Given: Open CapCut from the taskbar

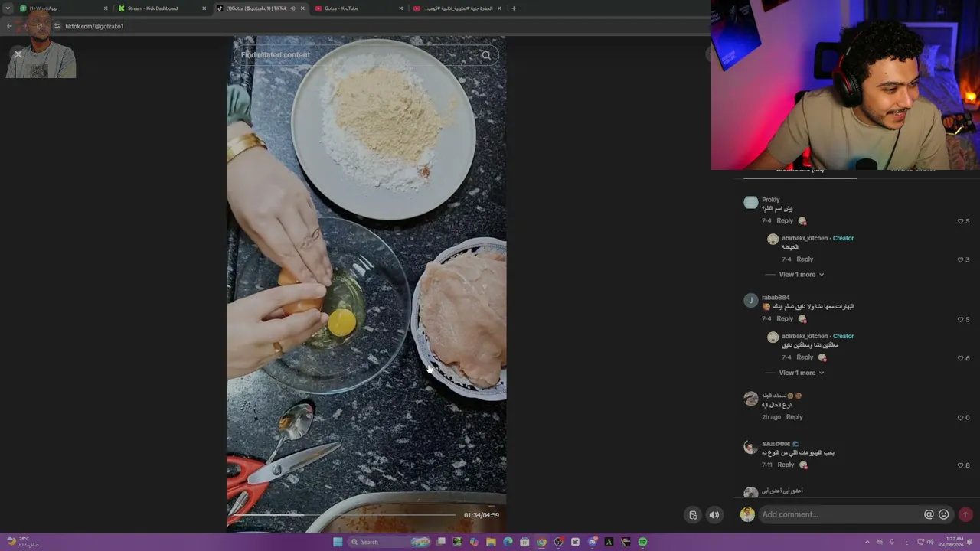Looking at the screenshot, I should tap(575, 542).
